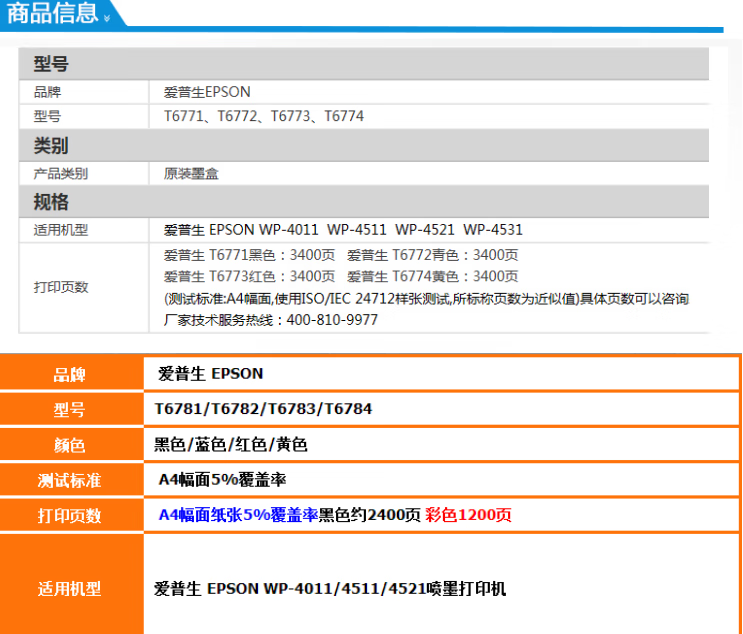This screenshot has width=743, height=634.
Task: Select the text T6781/T6782/T6783/T6784
Action: pyautogui.click(x=263, y=409)
